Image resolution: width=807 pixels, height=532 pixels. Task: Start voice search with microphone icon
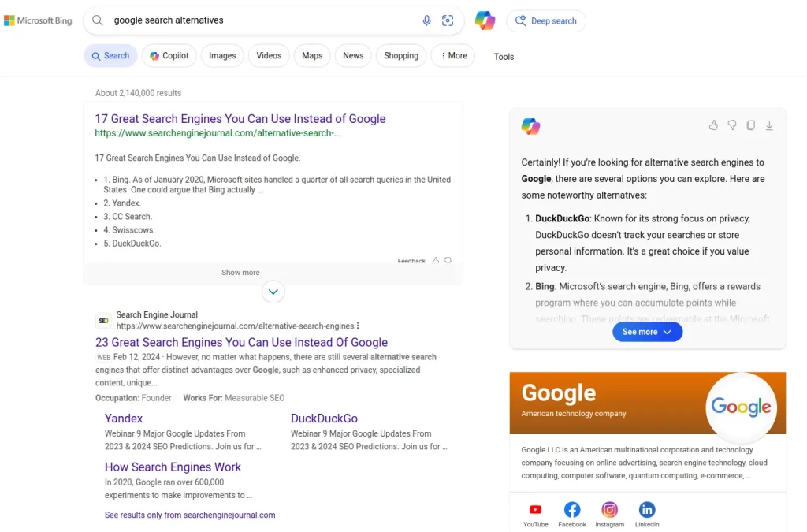point(426,20)
